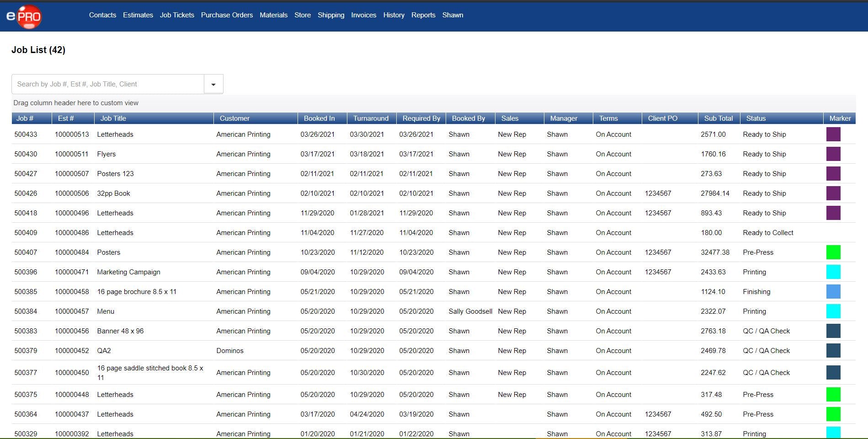
Task: Go to Job Tickets
Action: (177, 15)
